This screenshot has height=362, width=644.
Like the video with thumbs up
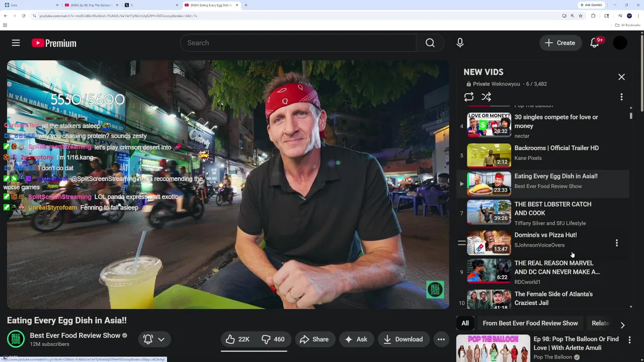pyautogui.click(x=238, y=339)
